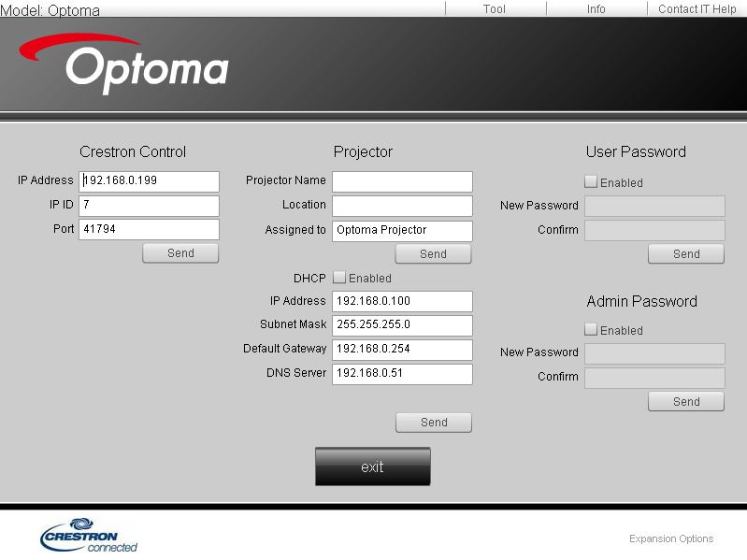Click the Assigned to field
Screen dimensions: 747x560
(x=402, y=231)
